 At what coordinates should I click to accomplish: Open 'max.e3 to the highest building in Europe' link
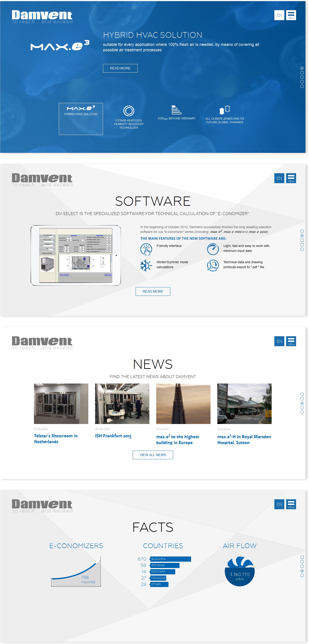[x=178, y=440]
